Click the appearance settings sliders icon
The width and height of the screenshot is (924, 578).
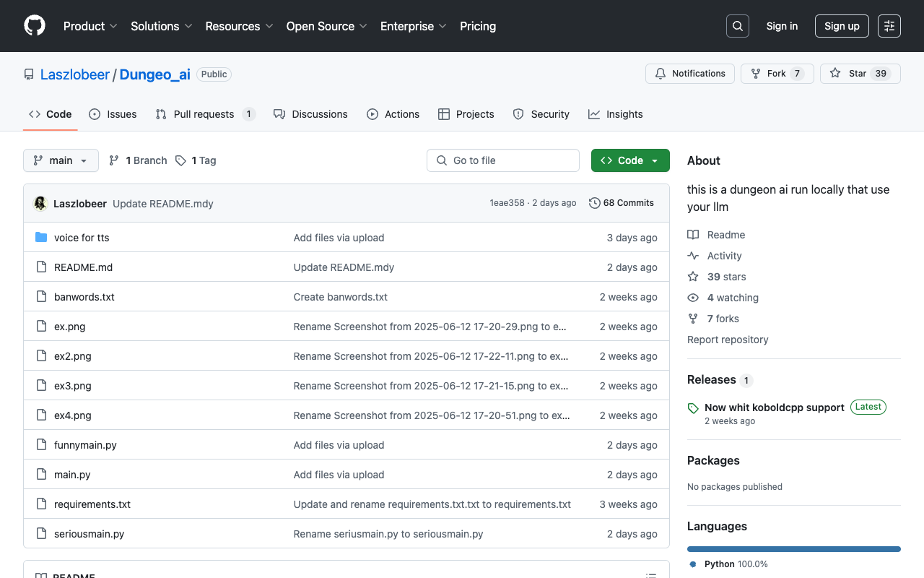pyautogui.click(x=889, y=26)
